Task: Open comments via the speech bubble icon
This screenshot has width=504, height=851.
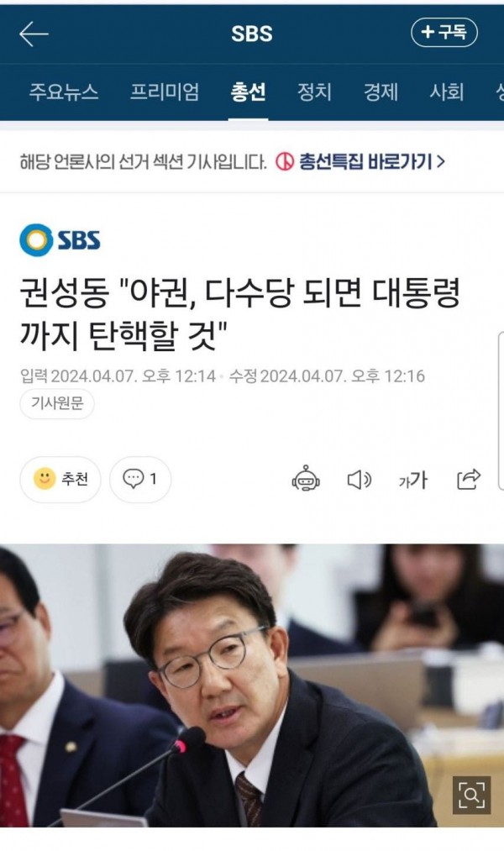Action: 140,479
